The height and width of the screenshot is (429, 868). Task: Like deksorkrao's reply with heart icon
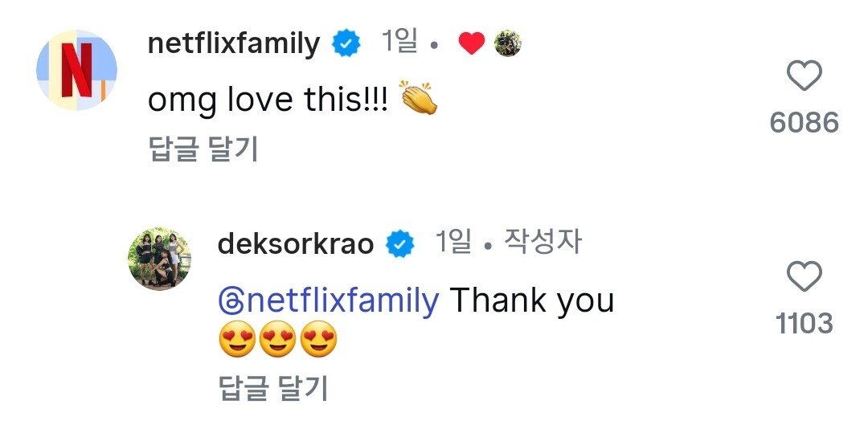point(803,278)
